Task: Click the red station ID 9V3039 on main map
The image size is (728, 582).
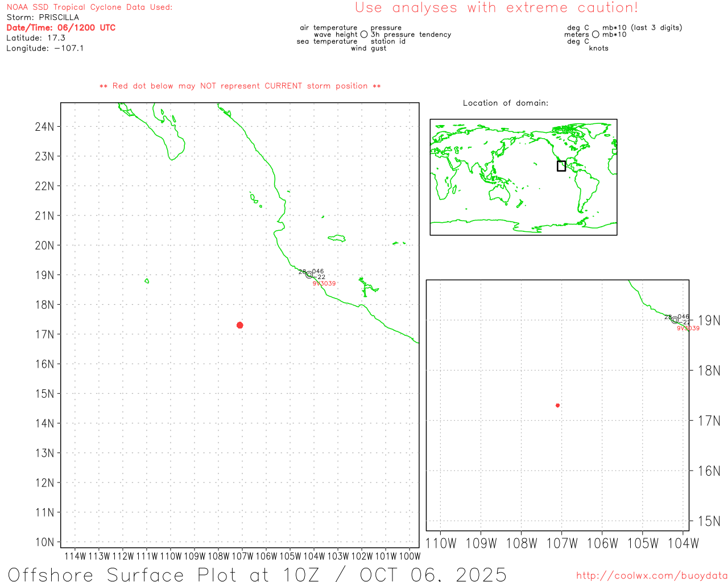Action: [324, 284]
